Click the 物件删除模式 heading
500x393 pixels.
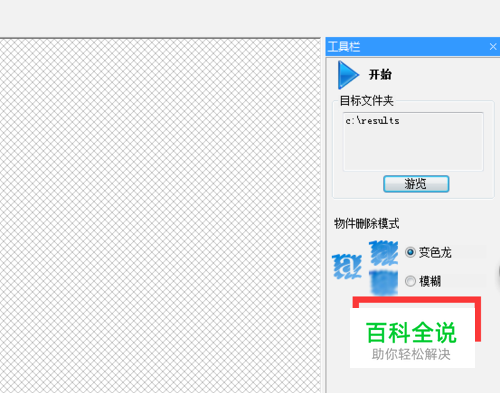367,223
